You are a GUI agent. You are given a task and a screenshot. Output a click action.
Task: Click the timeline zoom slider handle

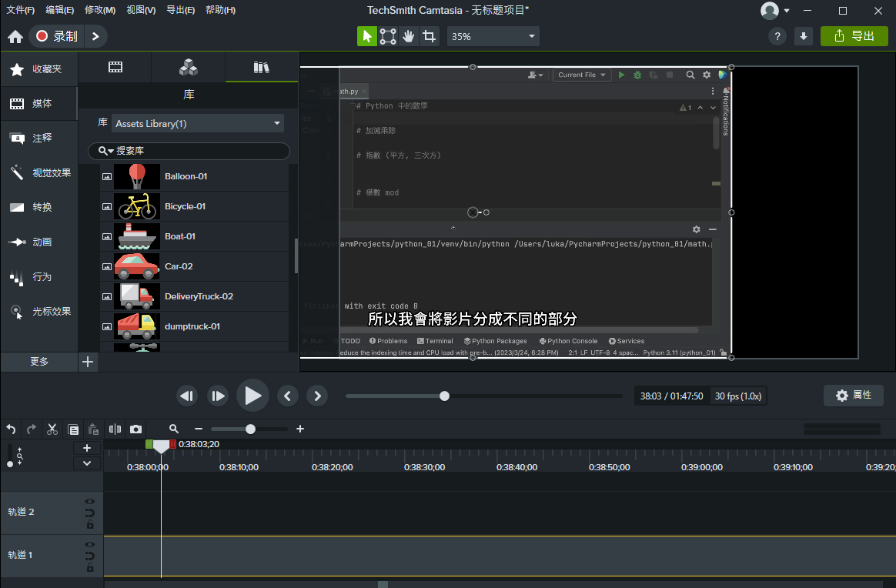pyautogui.click(x=250, y=429)
